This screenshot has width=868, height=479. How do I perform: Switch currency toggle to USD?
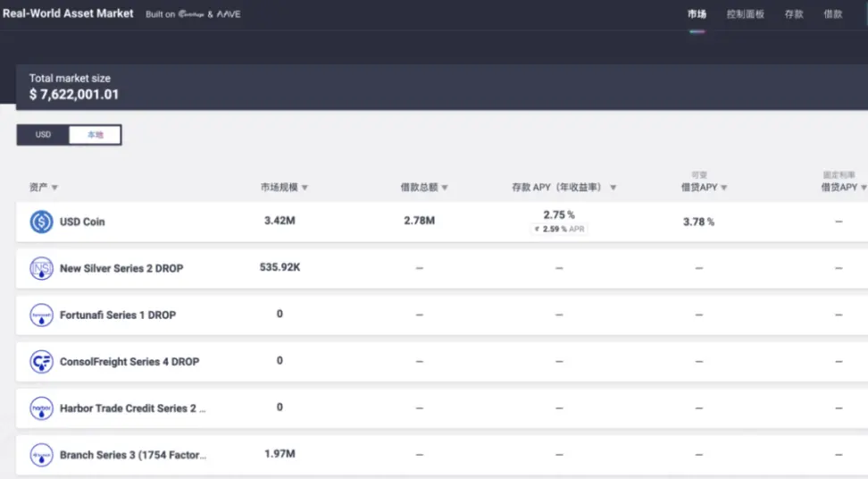[43, 135]
